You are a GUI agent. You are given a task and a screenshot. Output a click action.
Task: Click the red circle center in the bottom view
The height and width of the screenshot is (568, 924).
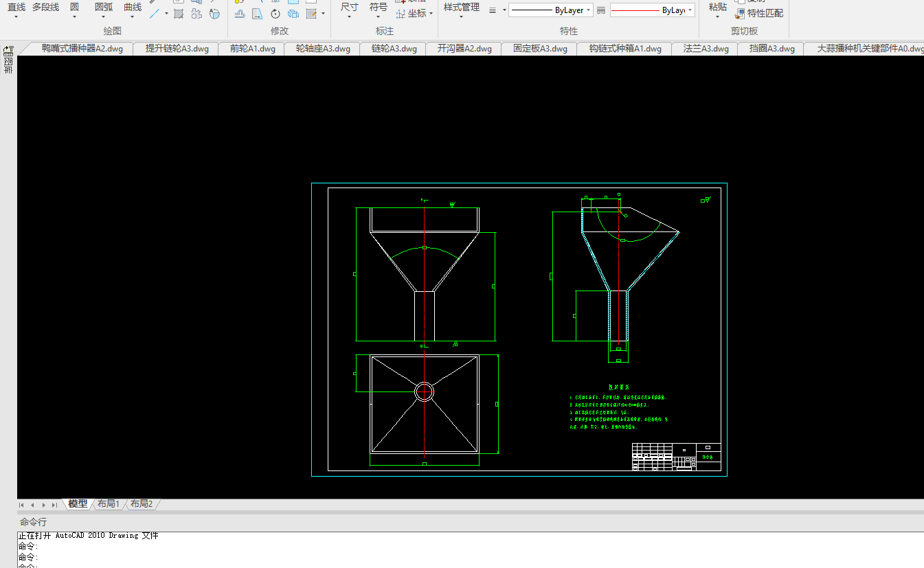425,391
